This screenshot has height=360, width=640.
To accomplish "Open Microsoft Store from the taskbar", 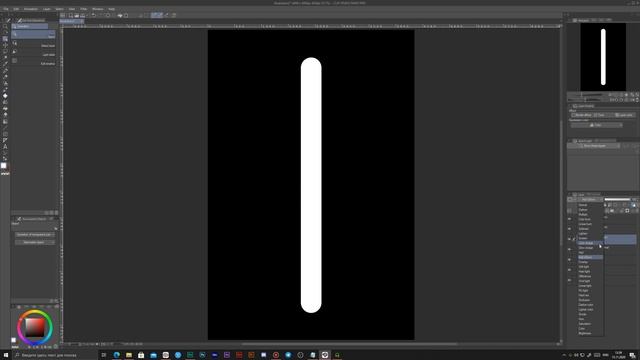I will [141, 355].
